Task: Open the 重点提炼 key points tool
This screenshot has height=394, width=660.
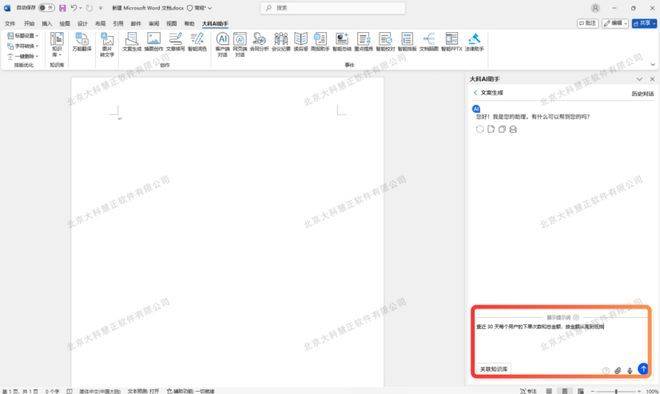Action: click(x=364, y=42)
